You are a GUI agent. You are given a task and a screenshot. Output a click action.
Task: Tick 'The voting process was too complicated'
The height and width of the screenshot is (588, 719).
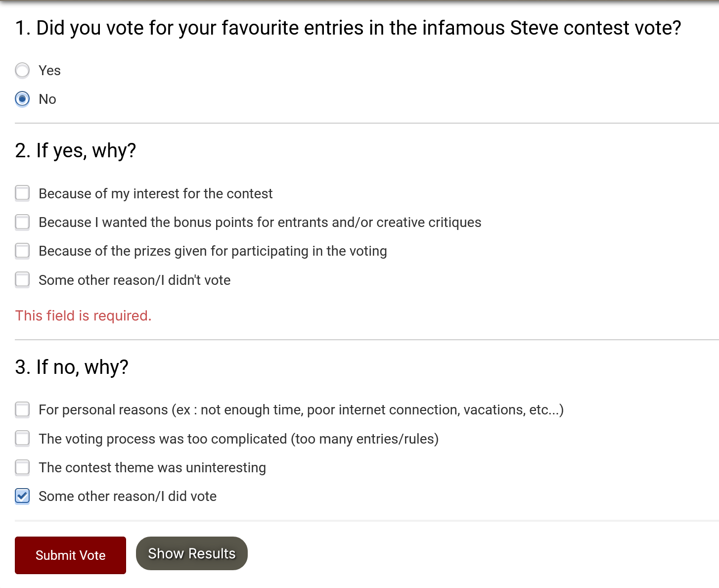tap(22, 439)
